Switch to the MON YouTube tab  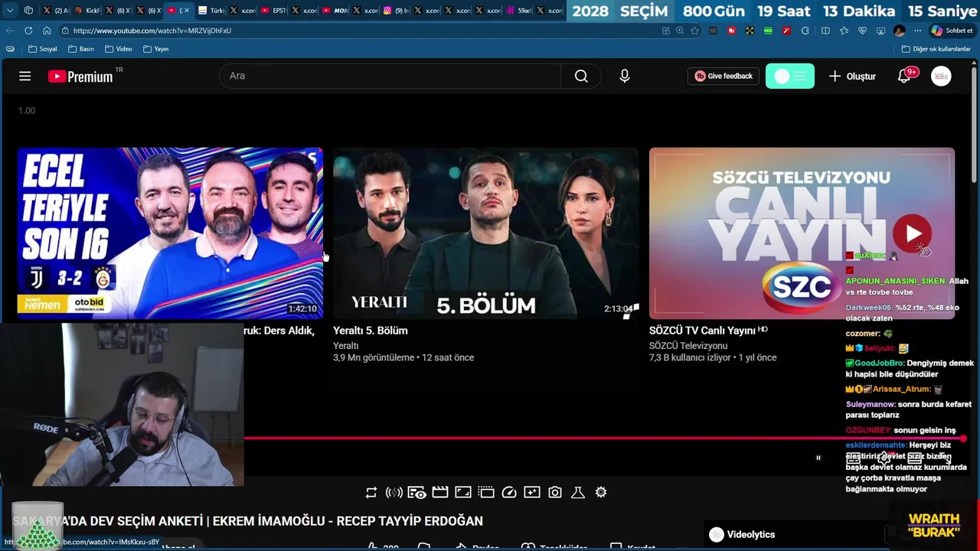[335, 11]
